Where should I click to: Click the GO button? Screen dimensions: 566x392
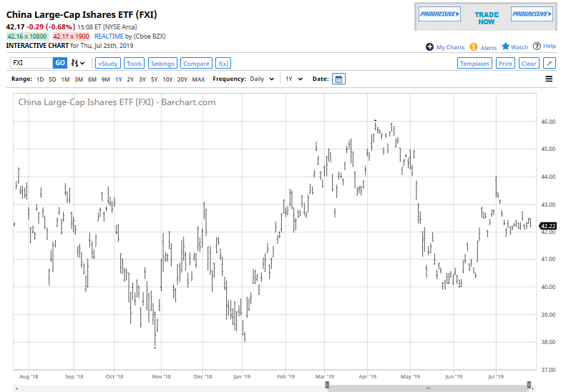(60, 63)
